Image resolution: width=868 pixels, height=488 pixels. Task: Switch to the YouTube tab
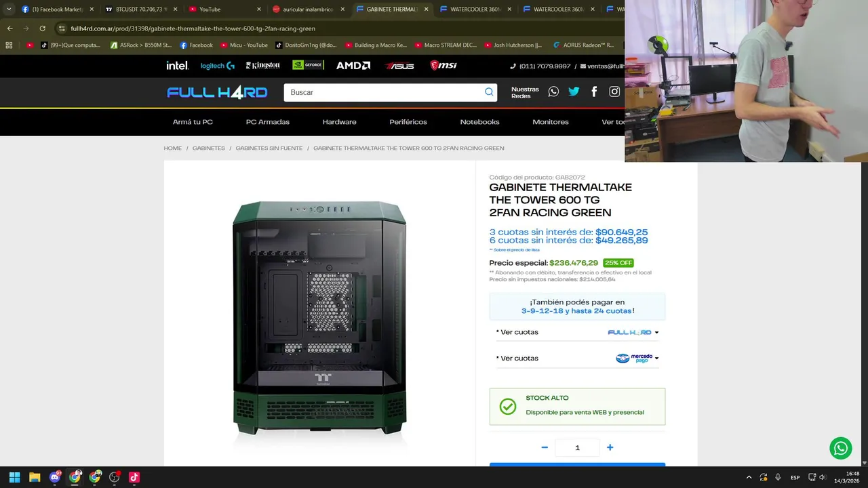[x=224, y=9]
